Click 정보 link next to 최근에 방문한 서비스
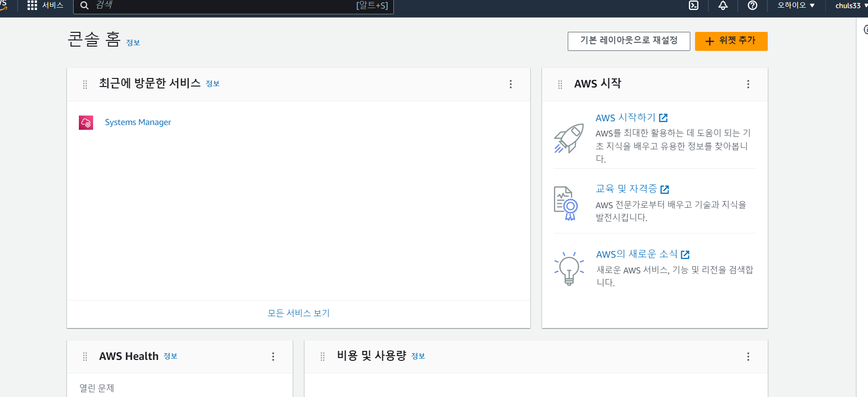 point(212,84)
